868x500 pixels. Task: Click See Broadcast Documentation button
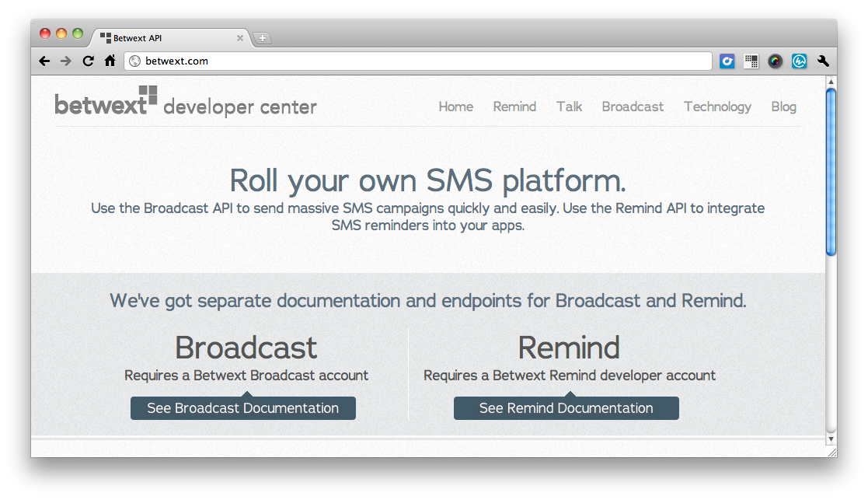[x=243, y=408]
